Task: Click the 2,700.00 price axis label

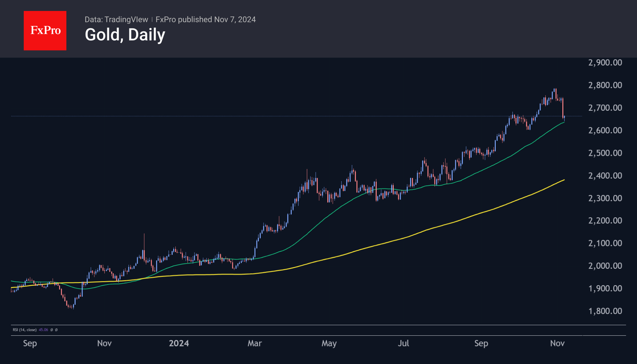Action: (605, 108)
